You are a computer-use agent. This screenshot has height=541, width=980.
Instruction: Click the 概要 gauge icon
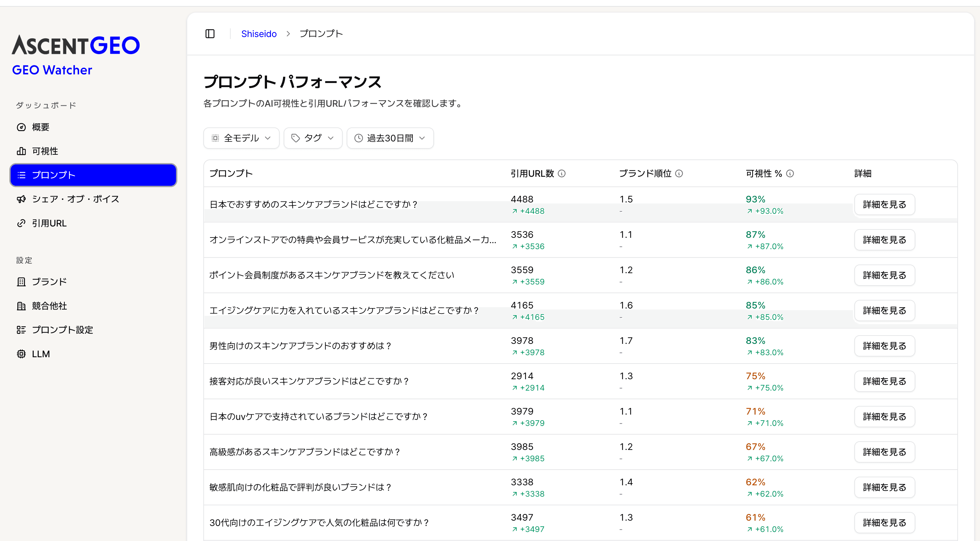tap(21, 127)
